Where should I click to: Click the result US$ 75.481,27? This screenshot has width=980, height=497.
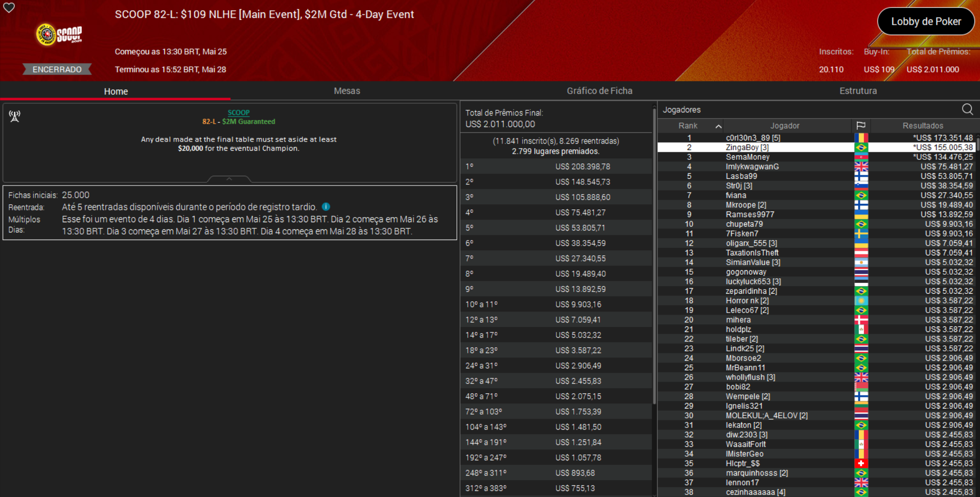pos(947,167)
